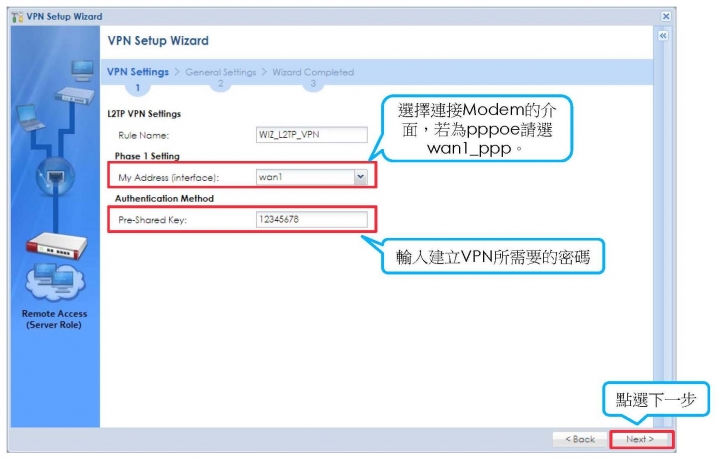Click the network switch icon in sidebar
The width and height of the screenshot is (720, 459).
(75, 96)
